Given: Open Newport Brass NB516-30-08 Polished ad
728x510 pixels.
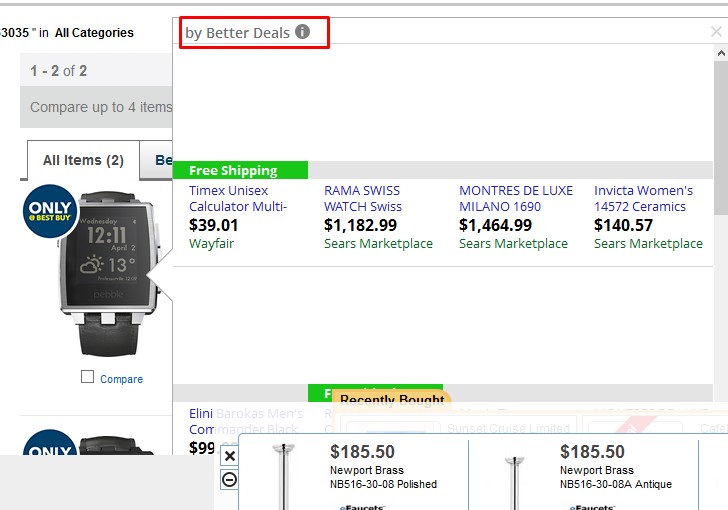Looking at the screenshot, I should [383, 470].
